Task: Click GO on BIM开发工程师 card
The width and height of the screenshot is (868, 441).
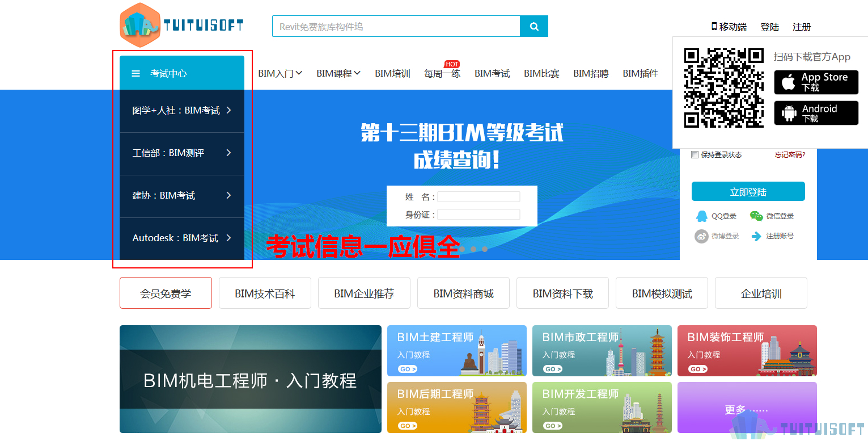Action: click(x=553, y=426)
